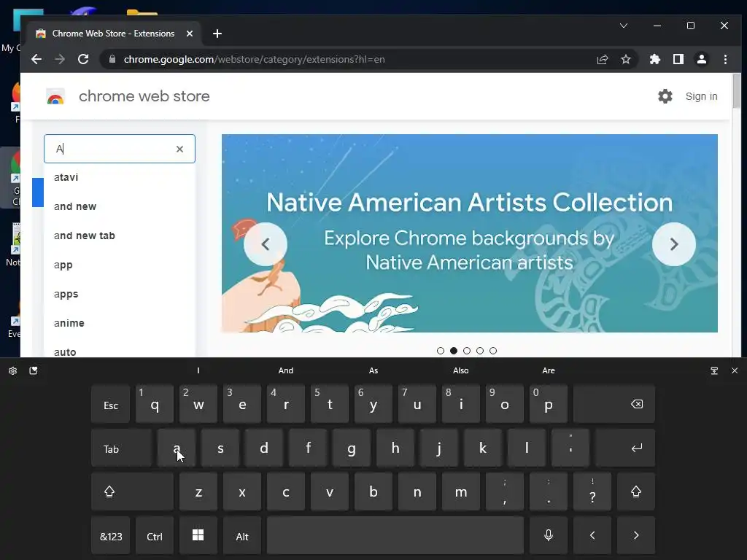This screenshot has height=560, width=747.
Task: Tap the question mark key
Action: (592, 492)
